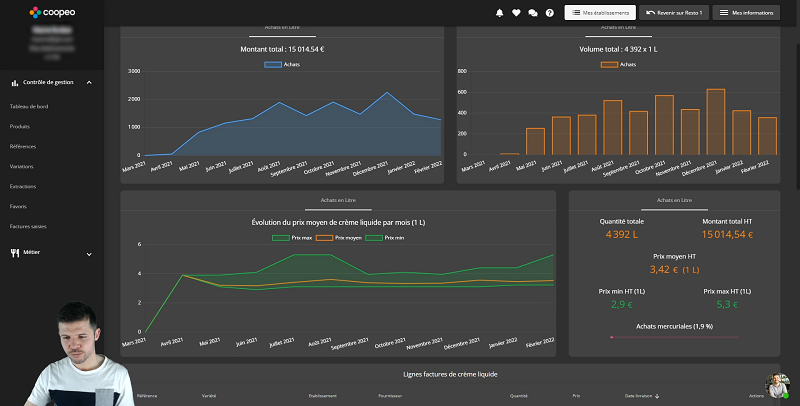Open Factures saisies in sidebar
The width and height of the screenshot is (800, 406).
point(28,226)
